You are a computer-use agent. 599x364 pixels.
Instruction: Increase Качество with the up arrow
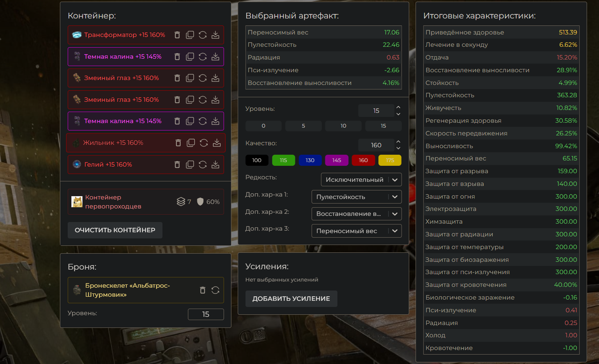click(398, 141)
